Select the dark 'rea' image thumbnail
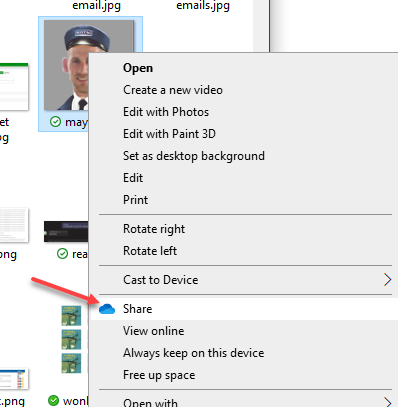 (x=66, y=231)
